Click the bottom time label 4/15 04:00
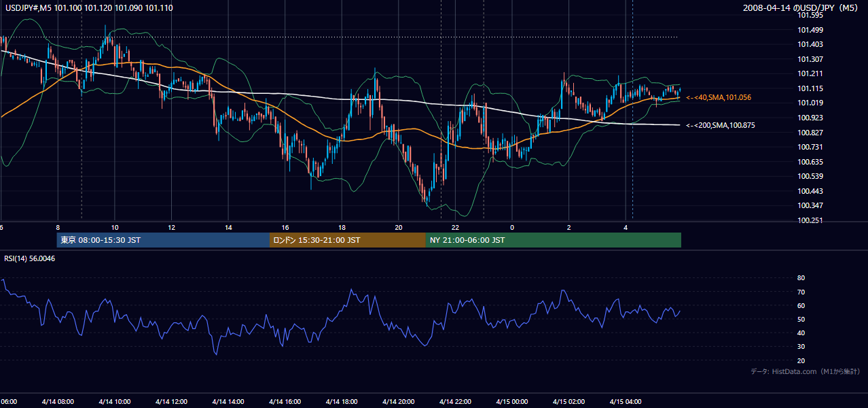Screen dimensions: 868x408 coord(626,402)
